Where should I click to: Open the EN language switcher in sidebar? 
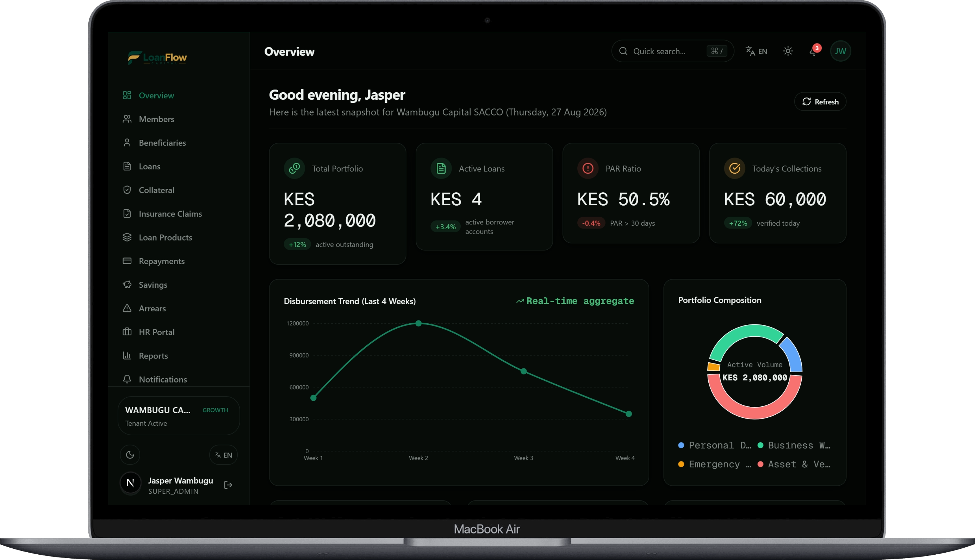(x=223, y=455)
